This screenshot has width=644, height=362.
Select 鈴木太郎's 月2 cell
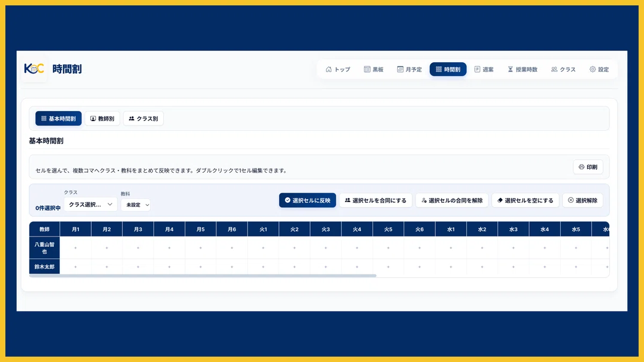107,267
